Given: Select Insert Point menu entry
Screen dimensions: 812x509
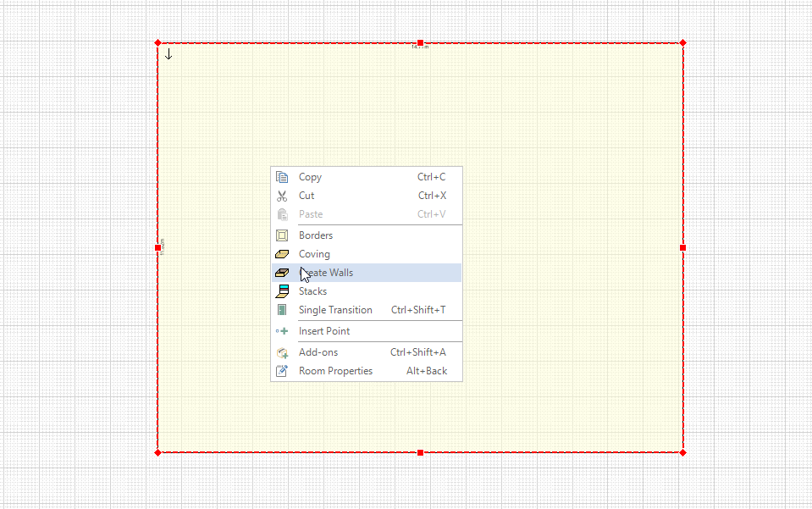Looking at the screenshot, I should click(367, 331).
